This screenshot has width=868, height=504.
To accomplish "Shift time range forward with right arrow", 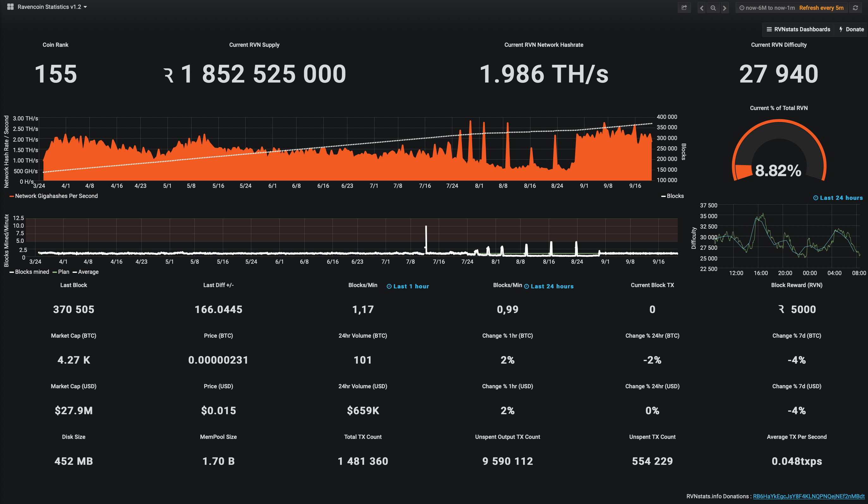I will (x=724, y=8).
